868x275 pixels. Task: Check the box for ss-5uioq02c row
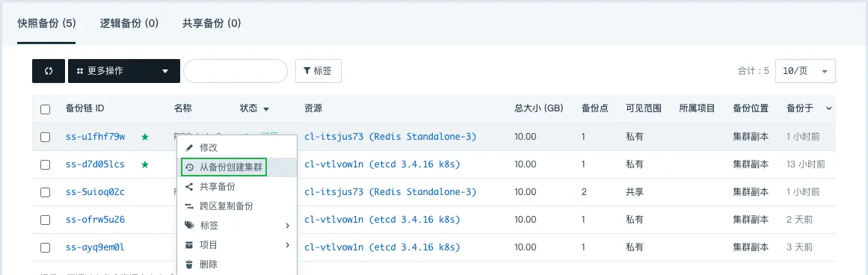(x=46, y=192)
